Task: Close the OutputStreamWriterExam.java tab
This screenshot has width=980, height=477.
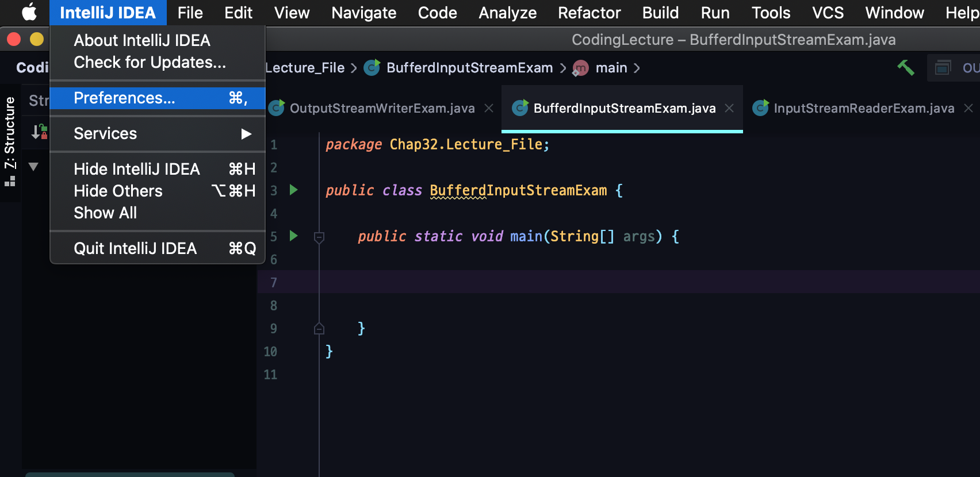Action: 489,108
